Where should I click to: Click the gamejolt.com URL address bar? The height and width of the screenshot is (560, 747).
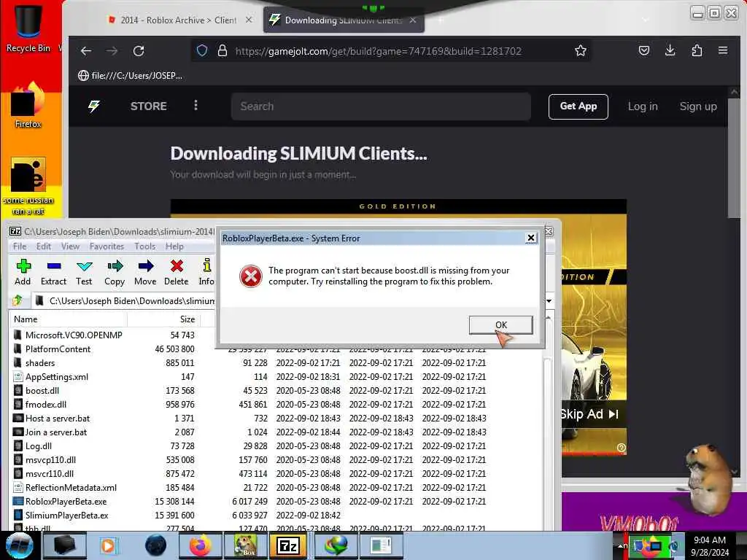[x=378, y=51]
